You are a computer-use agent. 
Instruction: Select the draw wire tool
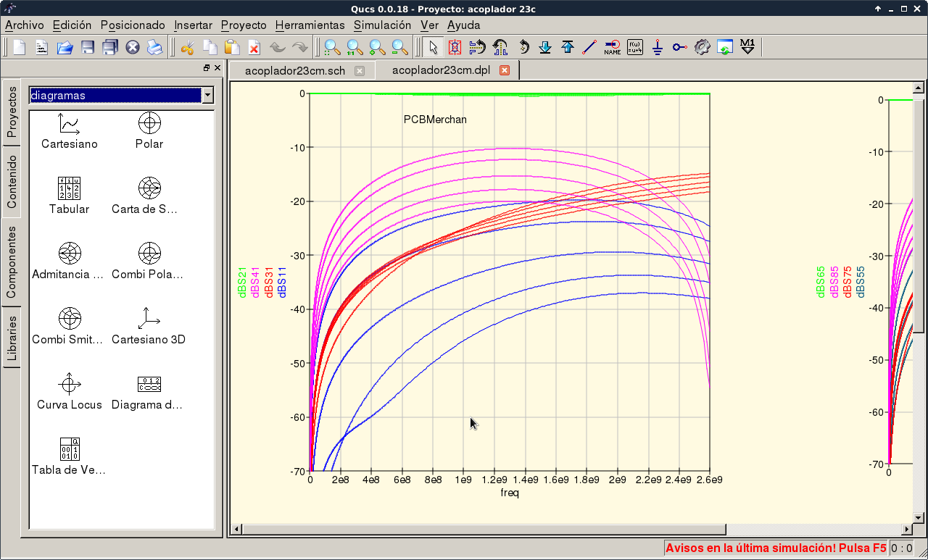tap(589, 48)
